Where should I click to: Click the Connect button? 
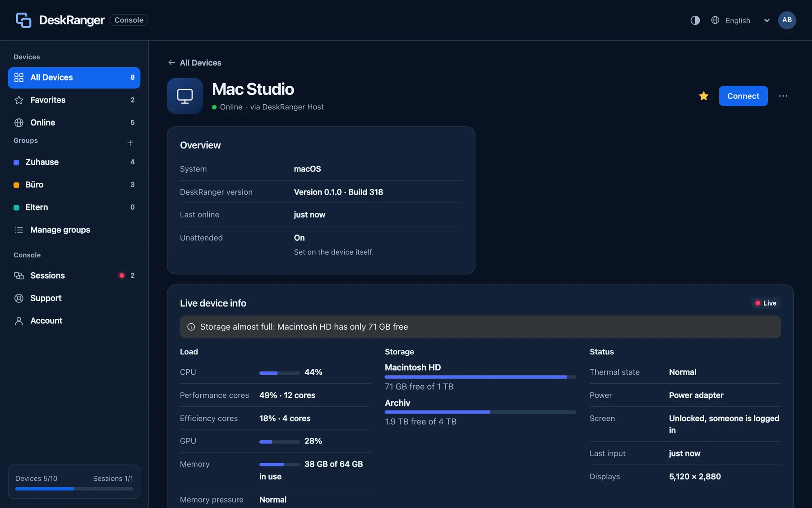point(743,96)
